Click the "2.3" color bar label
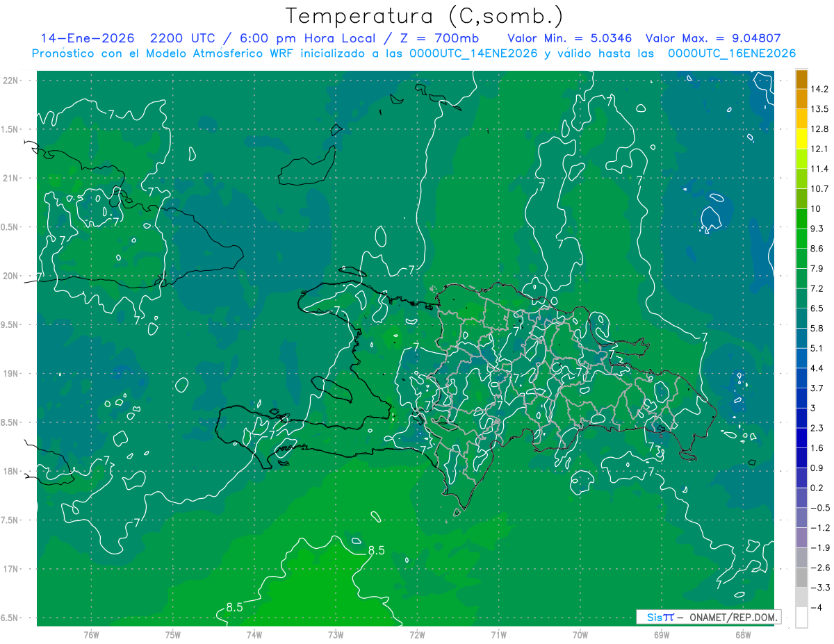The height and width of the screenshot is (644, 834). click(817, 428)
